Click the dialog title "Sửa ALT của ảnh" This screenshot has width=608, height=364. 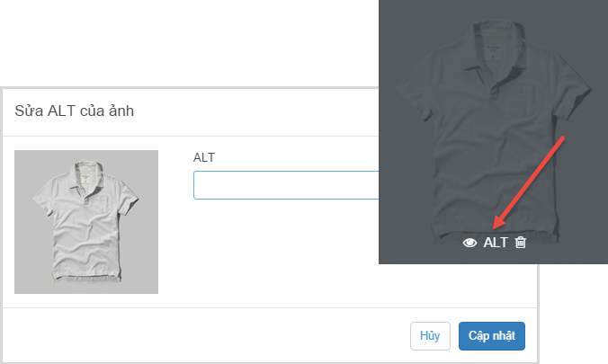[75, 111]
